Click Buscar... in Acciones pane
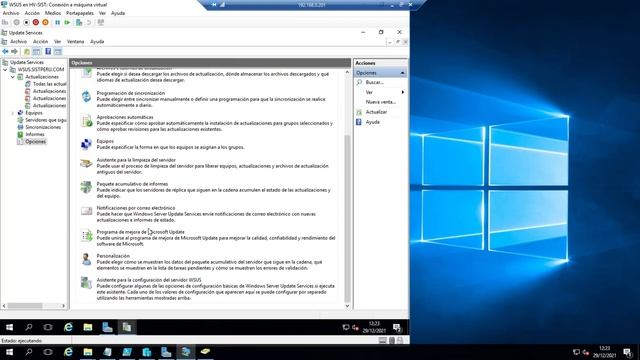 (x=374, y=82)
